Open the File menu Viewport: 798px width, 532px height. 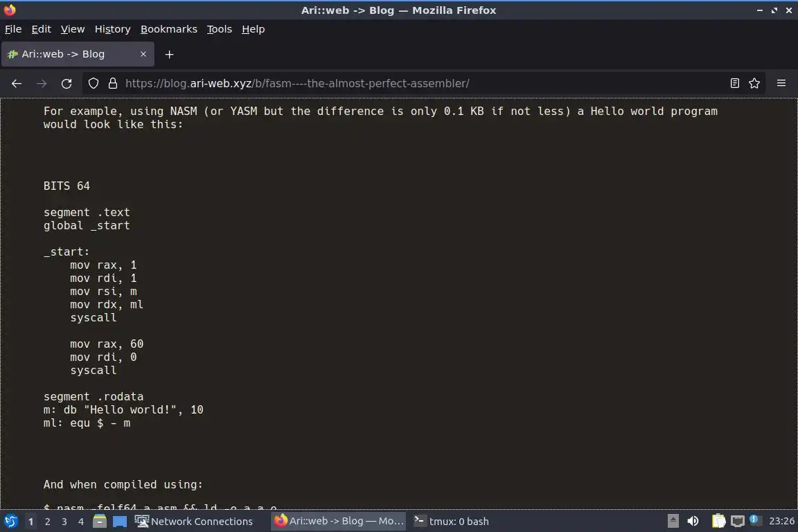[13, 29]
